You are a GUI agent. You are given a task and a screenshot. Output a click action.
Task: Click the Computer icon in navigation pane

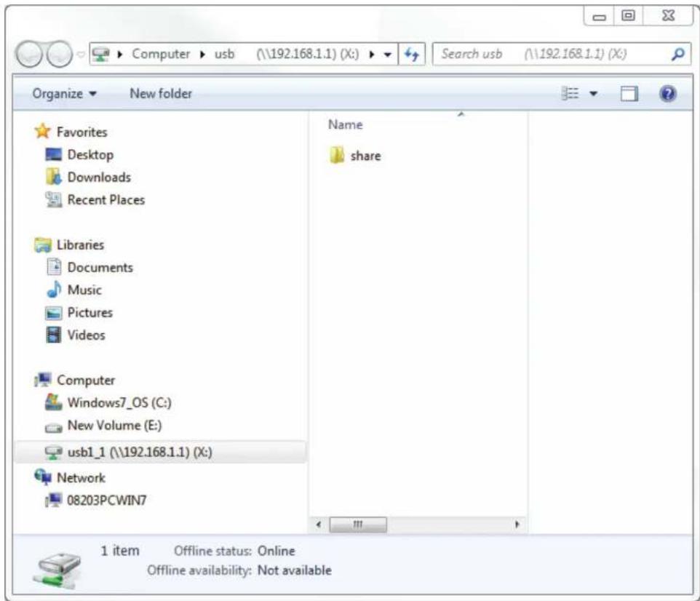(x=43, y=380)
